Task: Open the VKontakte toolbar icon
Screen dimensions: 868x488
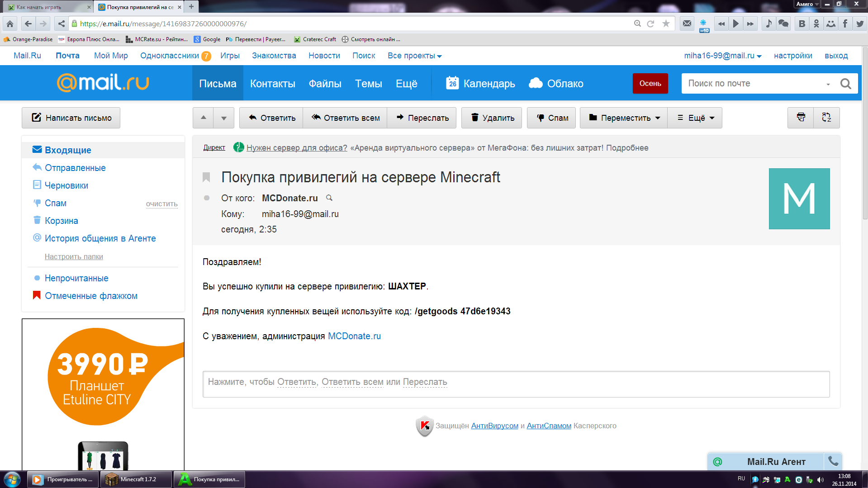Action: click(x=802, y=24)
